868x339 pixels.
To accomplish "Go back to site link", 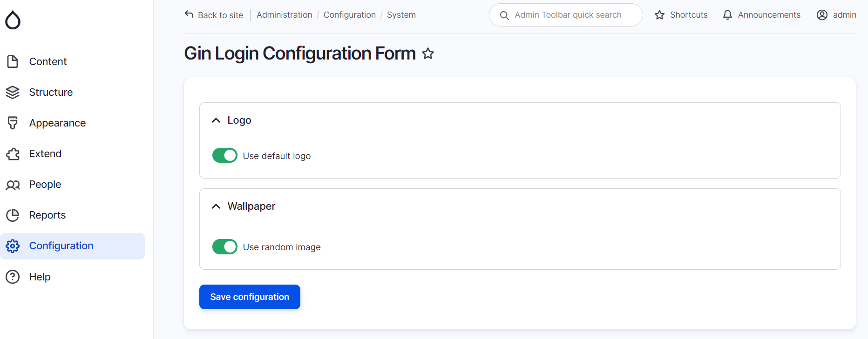I will coord(214,15).
